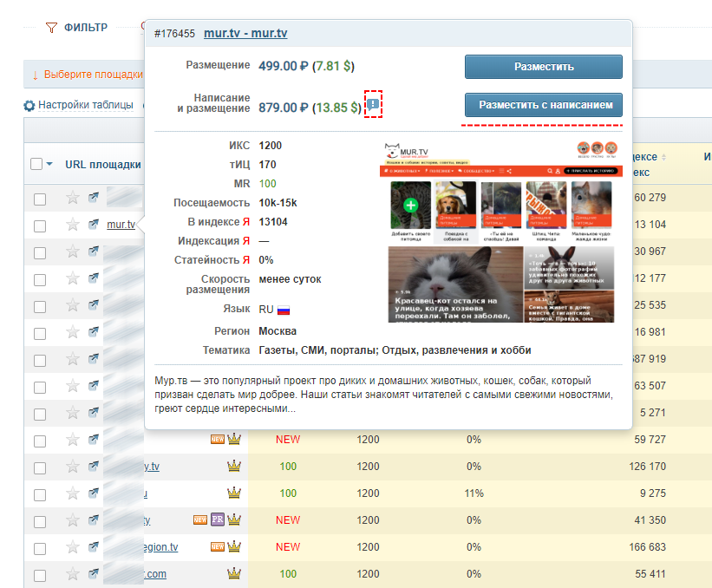Click the open-site arrow icon in 16 981 row
The height and width of the screenshot is (588, 712).
[94, 331]
